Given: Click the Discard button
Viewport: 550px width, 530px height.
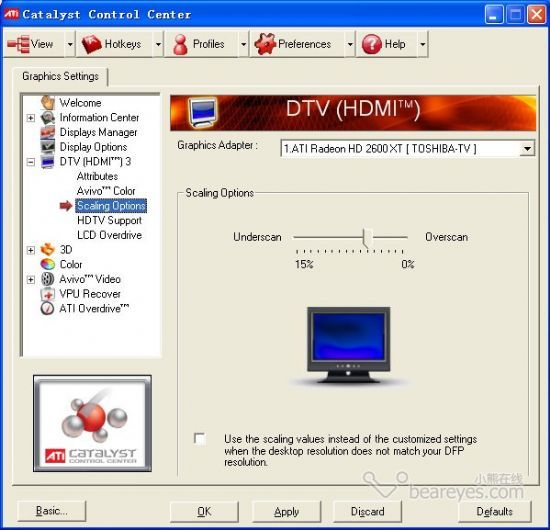Looking at the screenshot, I should click(367, 512).
